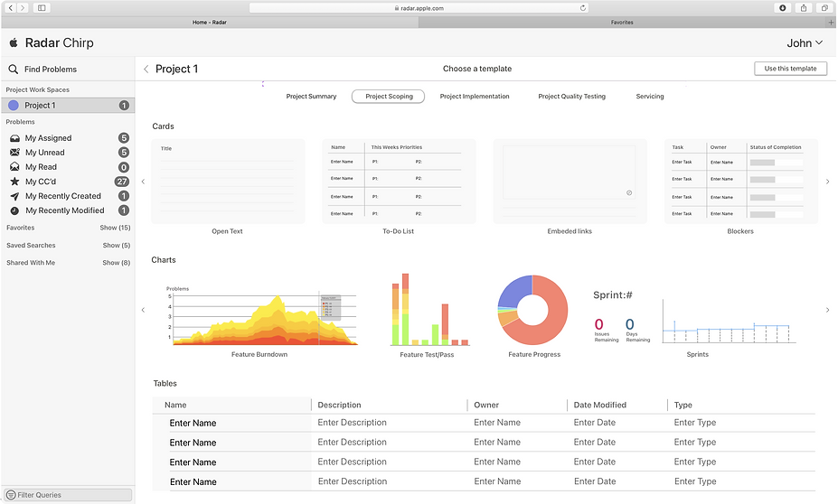Open the My Read problems list
Viewport: 838px width, 504px height.
(x=69, y=167)
